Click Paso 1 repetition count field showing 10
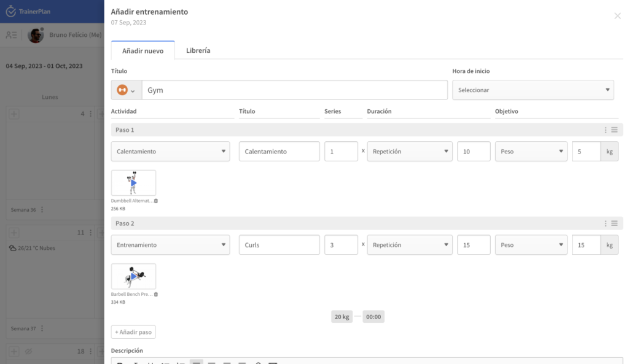The height and width of the screenshot is (364, 629). (x=474, y=152)
